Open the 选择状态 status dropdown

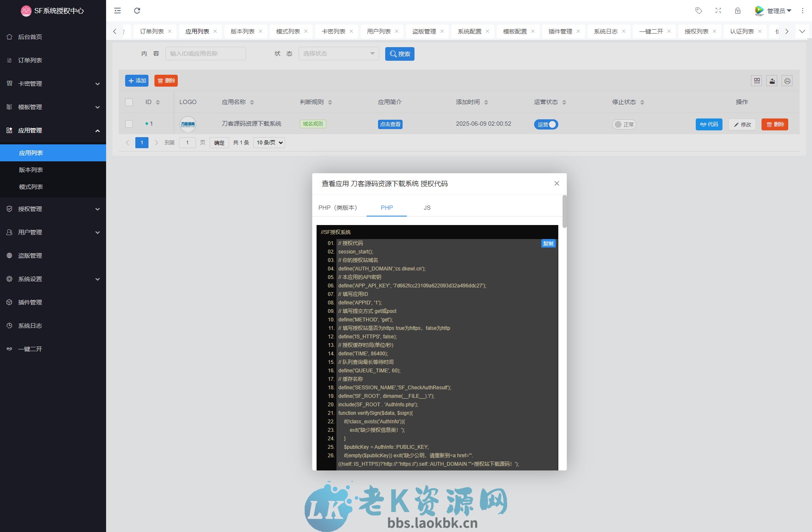338,53
